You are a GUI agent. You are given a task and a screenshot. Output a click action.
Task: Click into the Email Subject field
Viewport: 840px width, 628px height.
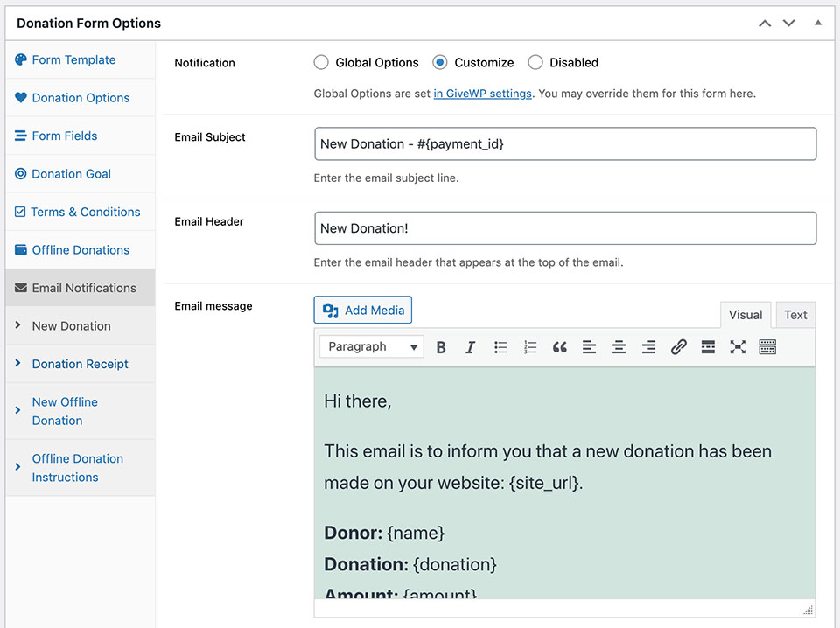click(565, 143)
